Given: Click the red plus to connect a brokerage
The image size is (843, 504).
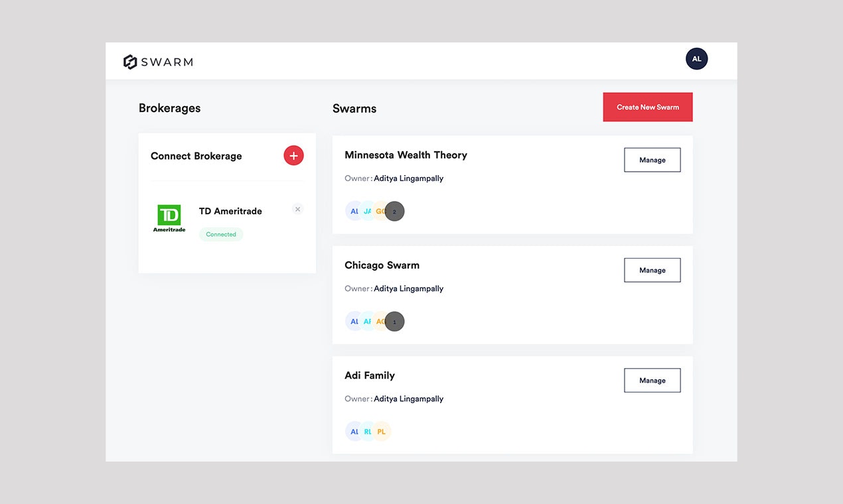Looking at the screenshot, I should coord(293,155).
